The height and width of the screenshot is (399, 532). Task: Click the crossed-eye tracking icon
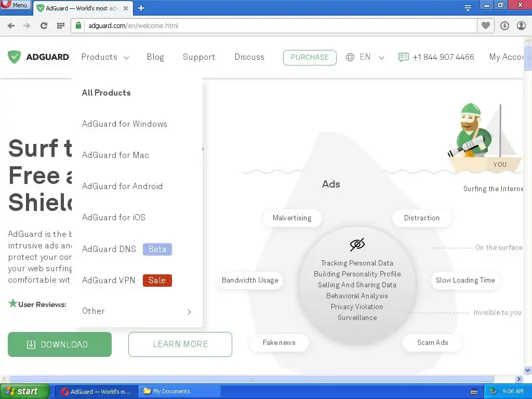(357, 244)
